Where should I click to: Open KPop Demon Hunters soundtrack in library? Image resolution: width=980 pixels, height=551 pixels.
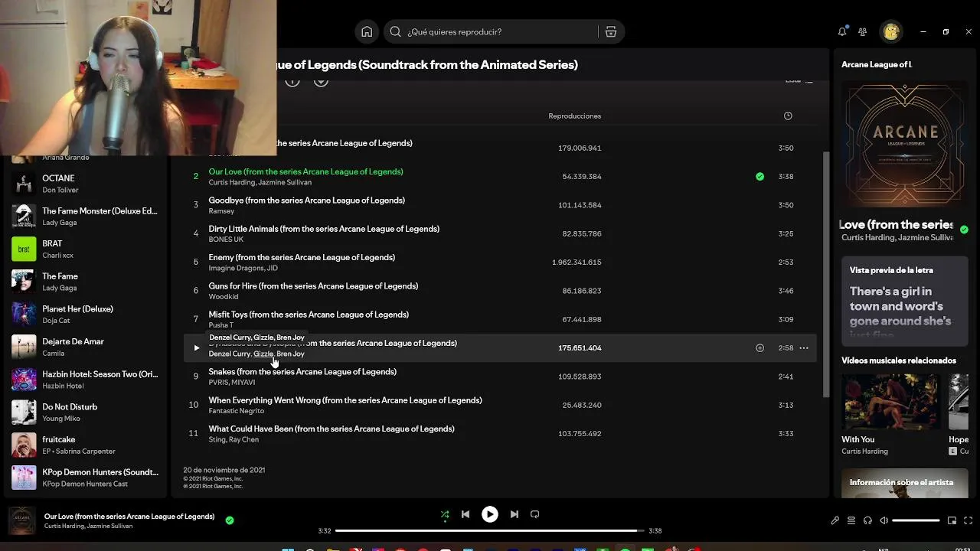[x=84, y=478]
